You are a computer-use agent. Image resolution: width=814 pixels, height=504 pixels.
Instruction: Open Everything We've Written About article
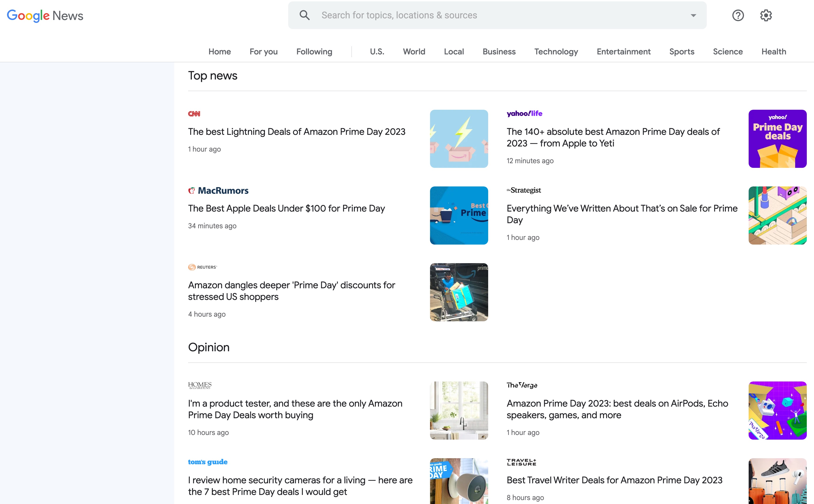pyautogui.click(x=622, y=214)
